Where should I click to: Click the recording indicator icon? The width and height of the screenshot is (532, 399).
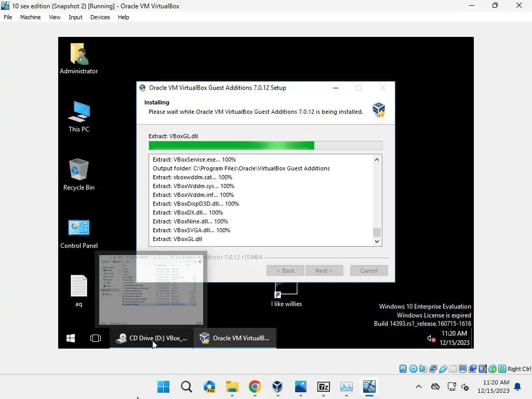472,368
